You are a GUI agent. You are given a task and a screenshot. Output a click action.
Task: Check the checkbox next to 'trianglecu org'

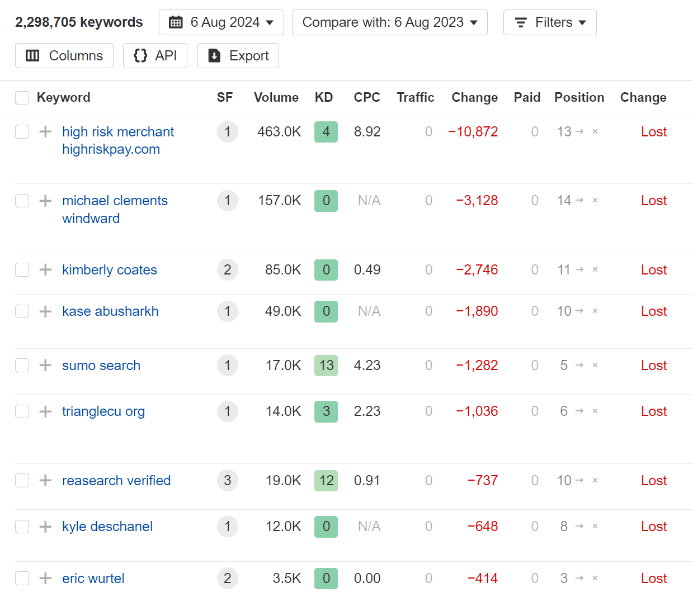22,411
